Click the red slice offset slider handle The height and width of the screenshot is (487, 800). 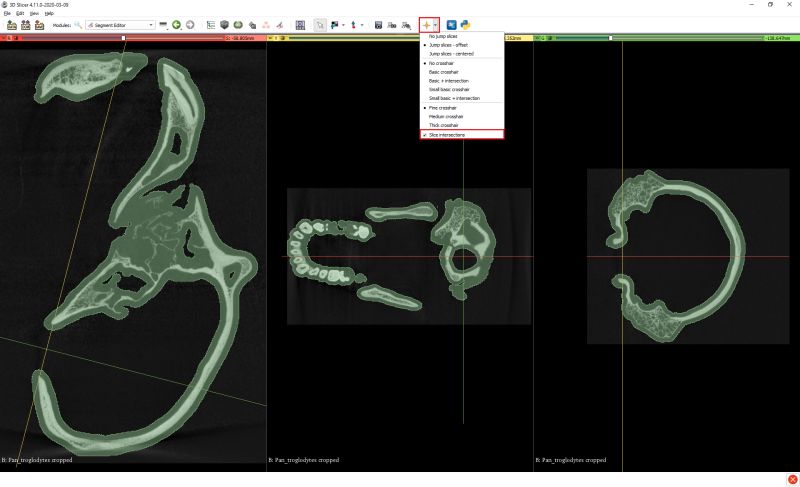click(123, 38)
